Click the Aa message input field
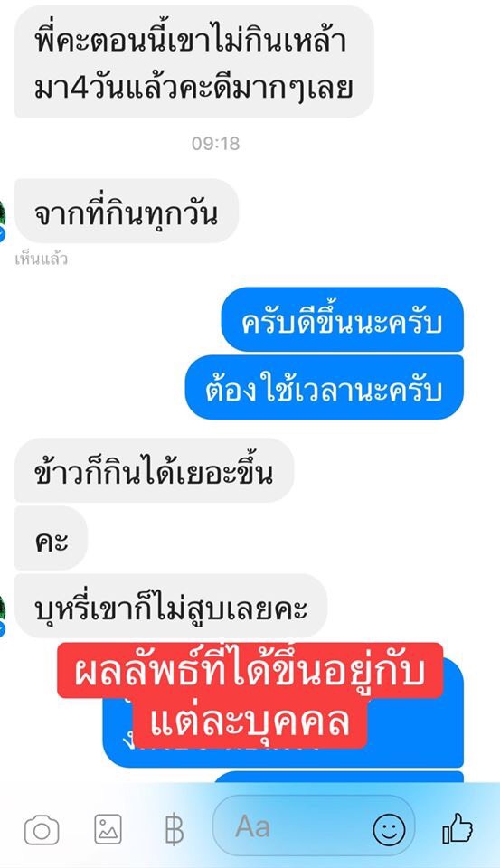The height and width of the screenshot is (868, 500). point(314,827)
